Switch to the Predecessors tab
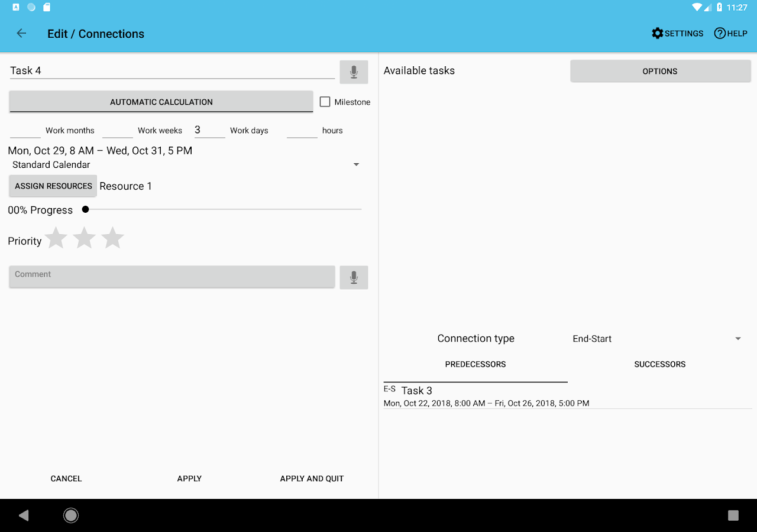 pos(475,364)
